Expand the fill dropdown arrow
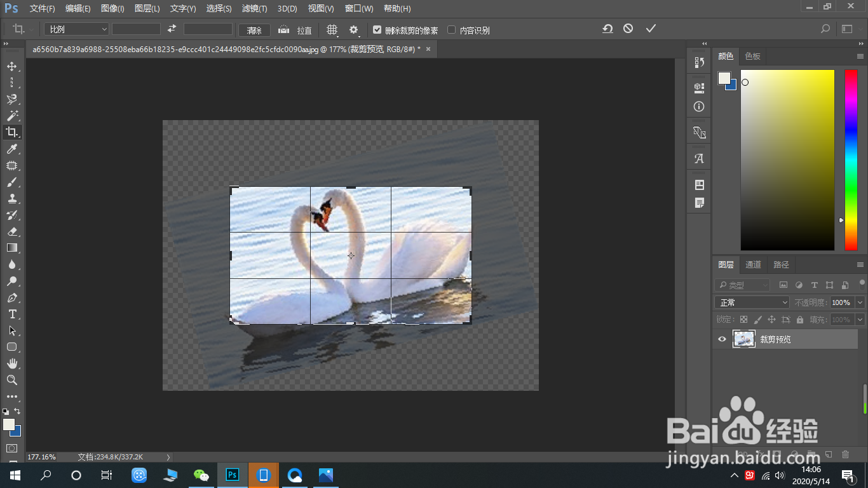This screenshot has height=488, width=868. coord(860,320)
